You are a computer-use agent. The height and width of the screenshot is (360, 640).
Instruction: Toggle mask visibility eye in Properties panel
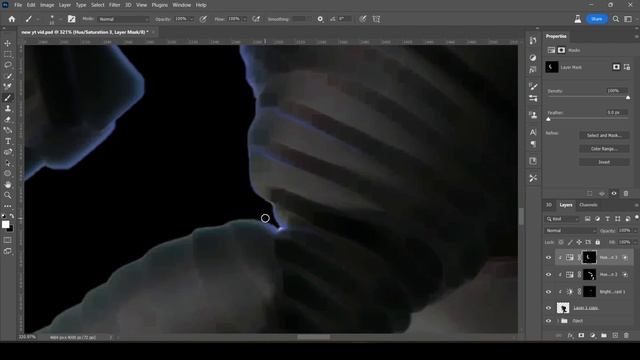614,193
